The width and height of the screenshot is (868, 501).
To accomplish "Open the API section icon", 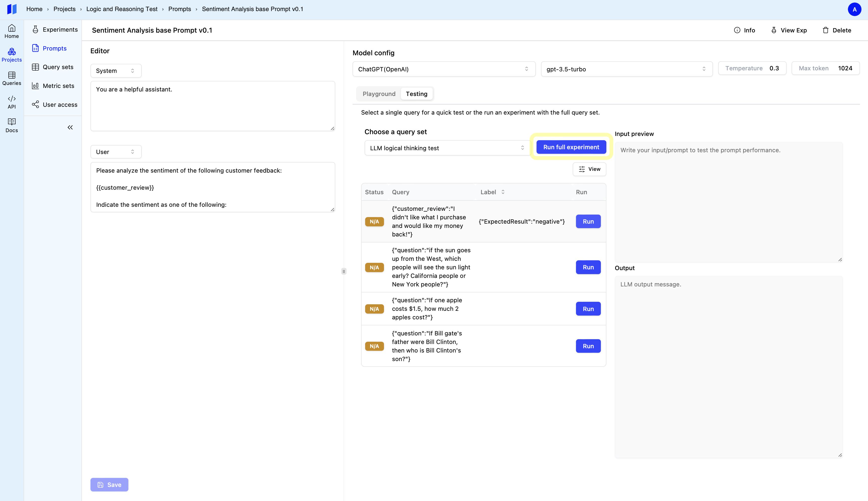I will pos(12,102).
